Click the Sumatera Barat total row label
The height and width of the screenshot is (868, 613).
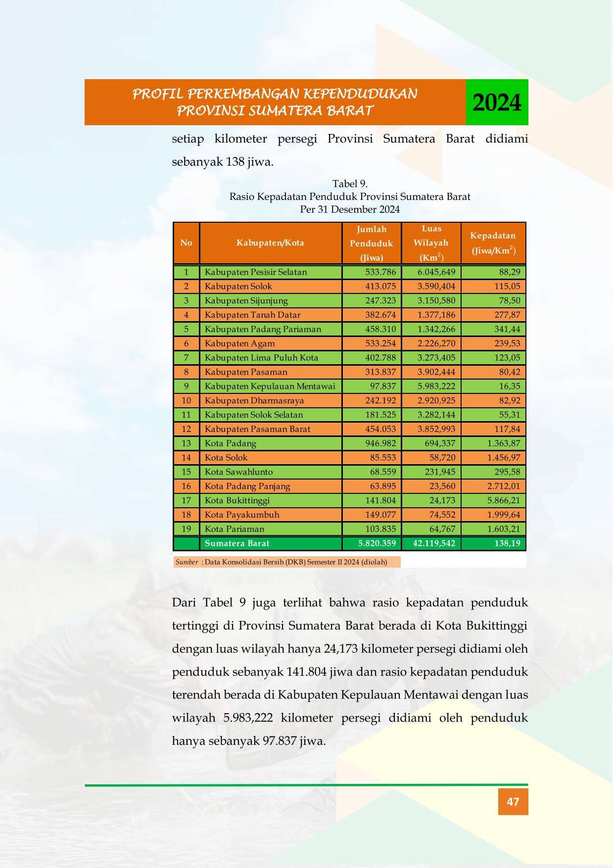click(237, 543)
